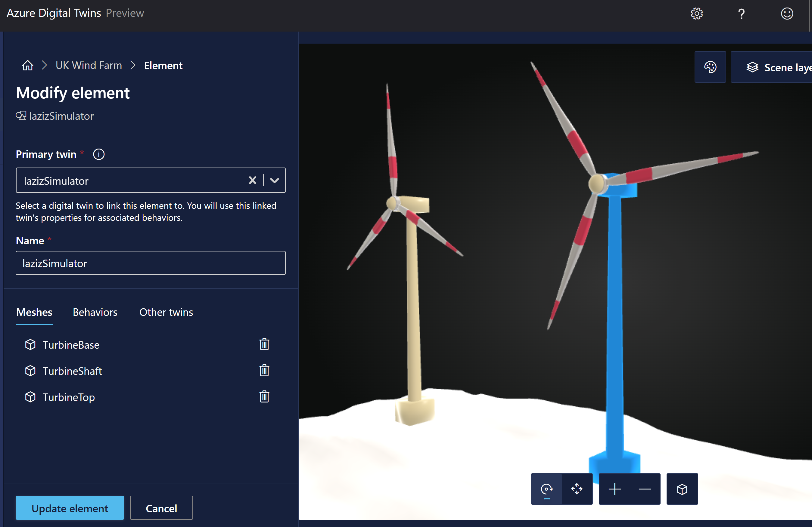Viewport: 812px width, 527px height.
Task: Switch to the Behaviors tab
Action: [95, 312]
